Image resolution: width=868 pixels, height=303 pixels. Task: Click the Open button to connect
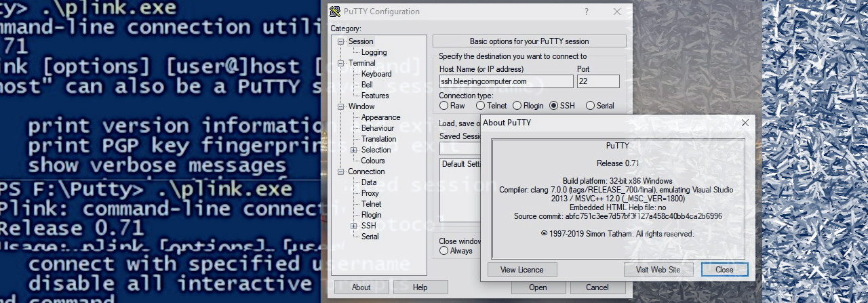538,287
